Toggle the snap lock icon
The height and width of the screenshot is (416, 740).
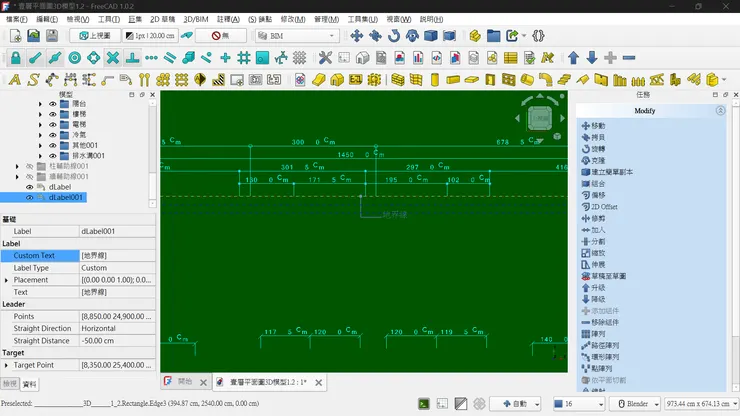pos(16,58)
